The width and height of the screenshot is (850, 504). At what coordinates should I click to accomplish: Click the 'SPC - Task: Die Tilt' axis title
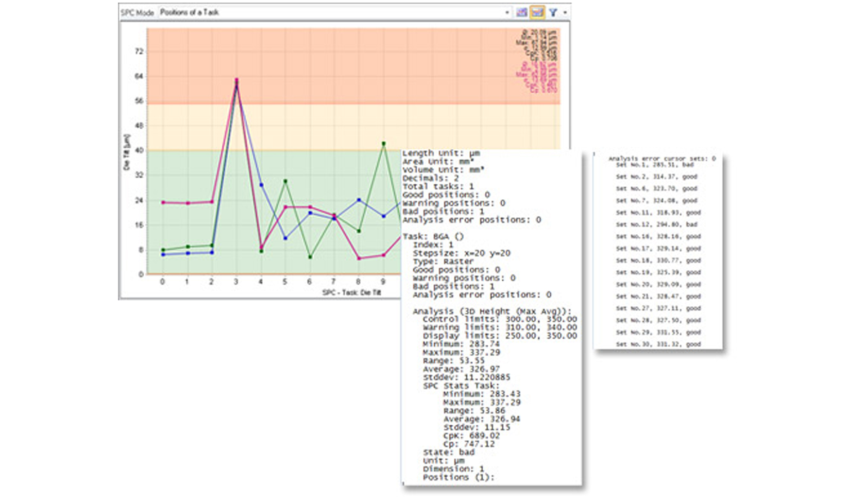pos(352,292)
